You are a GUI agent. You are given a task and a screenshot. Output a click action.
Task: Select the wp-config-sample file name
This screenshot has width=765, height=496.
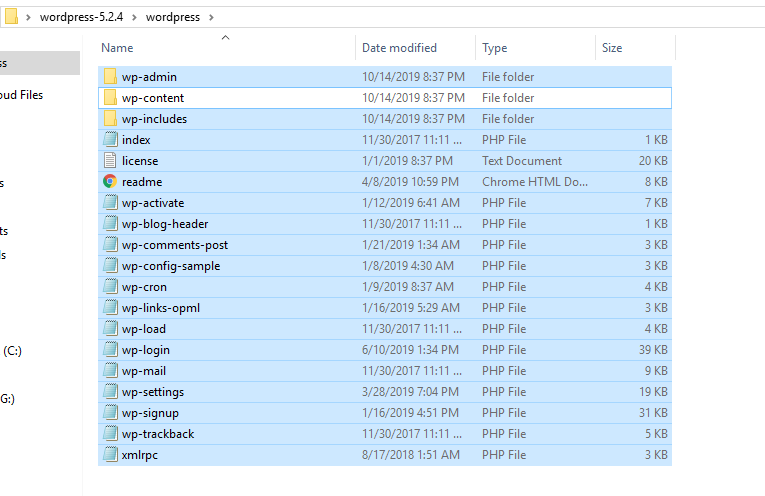pyautogui.click(x=171, y=265)
